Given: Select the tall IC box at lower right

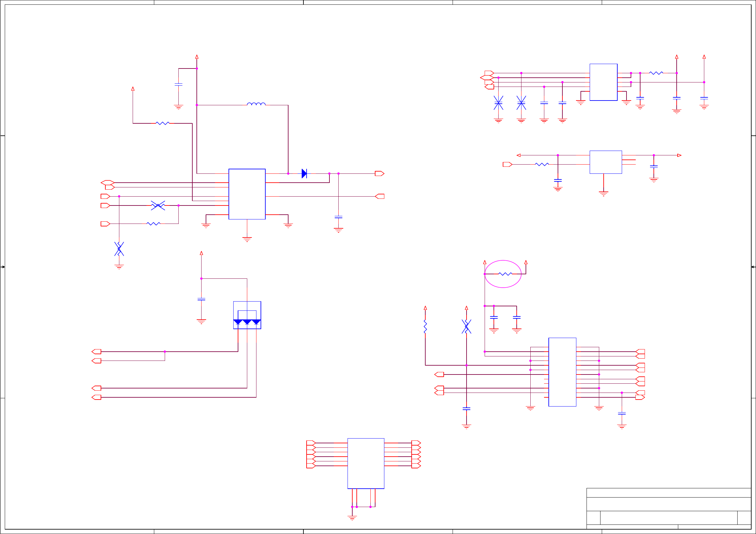Looking at the screenshot, I should (x=562, y=372).
